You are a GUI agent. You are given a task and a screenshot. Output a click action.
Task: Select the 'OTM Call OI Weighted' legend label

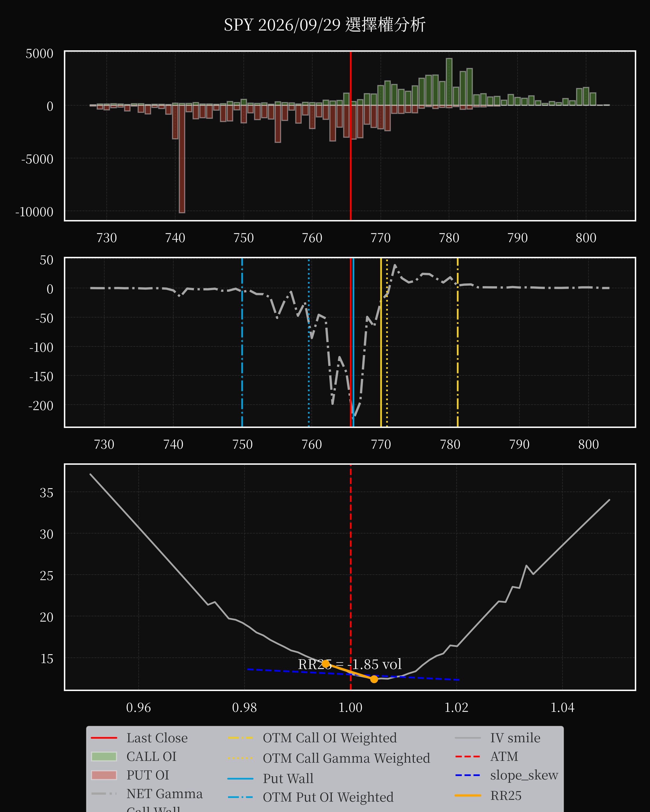coord(330,738)
